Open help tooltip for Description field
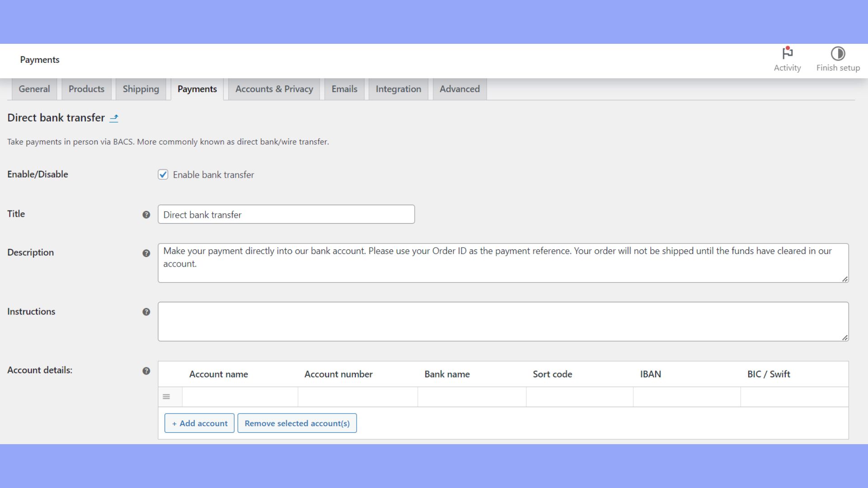The height and width of the screenshot is (488, 868). [x=146, y=253]
